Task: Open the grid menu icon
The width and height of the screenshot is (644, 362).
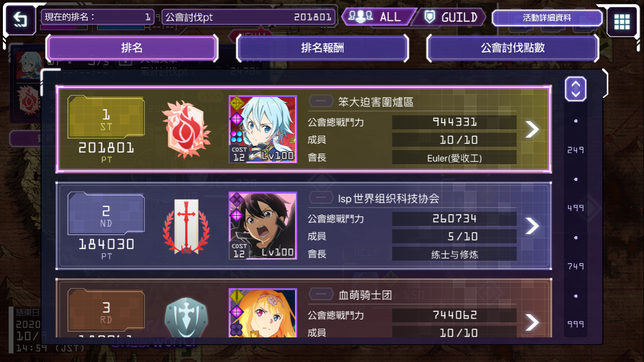Action: 622,22
